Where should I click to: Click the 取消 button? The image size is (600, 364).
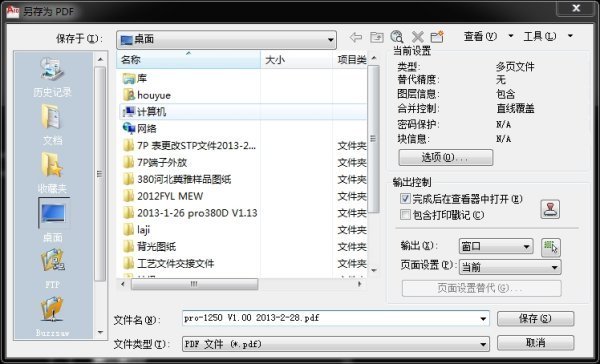(x=535, y=343)
